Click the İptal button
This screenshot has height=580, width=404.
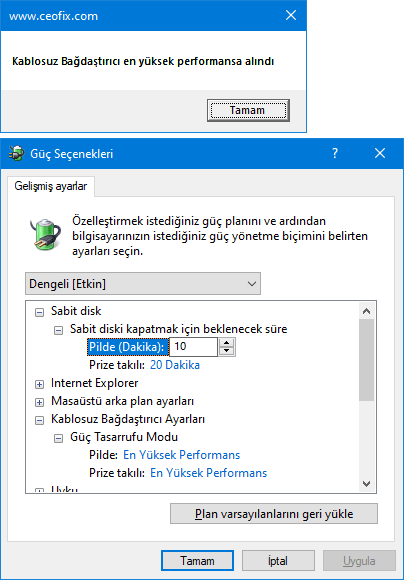pos(278,561)
